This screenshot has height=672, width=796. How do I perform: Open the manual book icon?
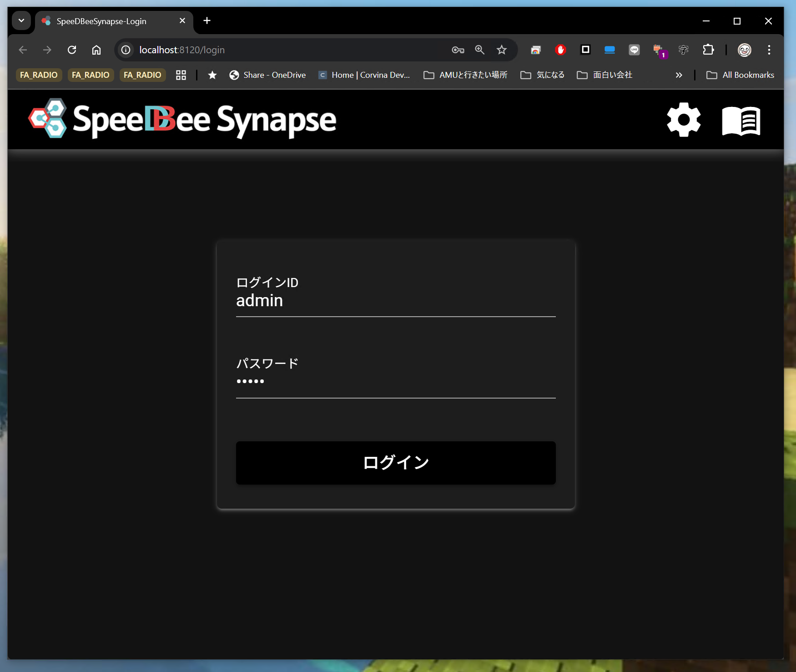point(741,121)
